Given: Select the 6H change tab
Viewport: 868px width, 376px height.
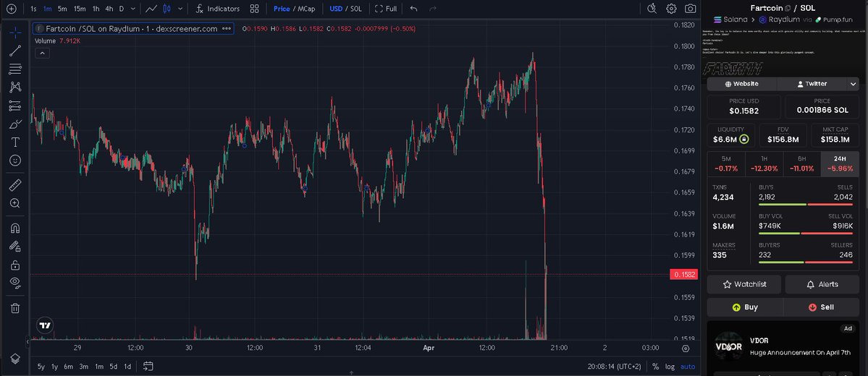Looking at the screenshot, I should [801, 163].
